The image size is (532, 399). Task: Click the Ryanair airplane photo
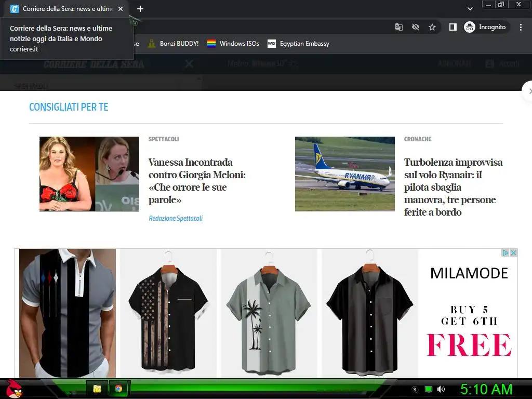click(345, 174)
